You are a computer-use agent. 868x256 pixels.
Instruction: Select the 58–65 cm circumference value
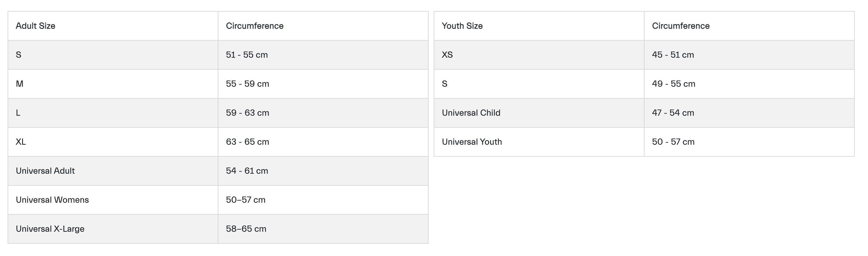[x=246, y=229]
